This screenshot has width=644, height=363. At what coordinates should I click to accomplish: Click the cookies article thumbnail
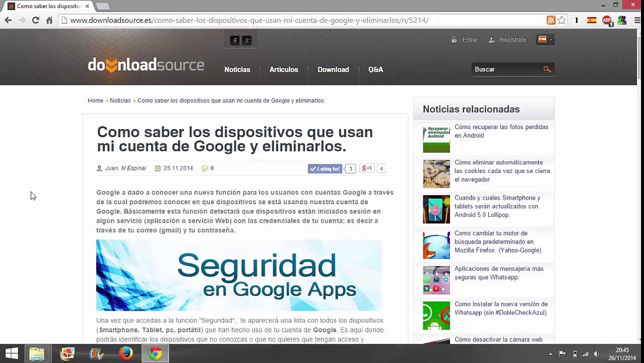point(436,174)
